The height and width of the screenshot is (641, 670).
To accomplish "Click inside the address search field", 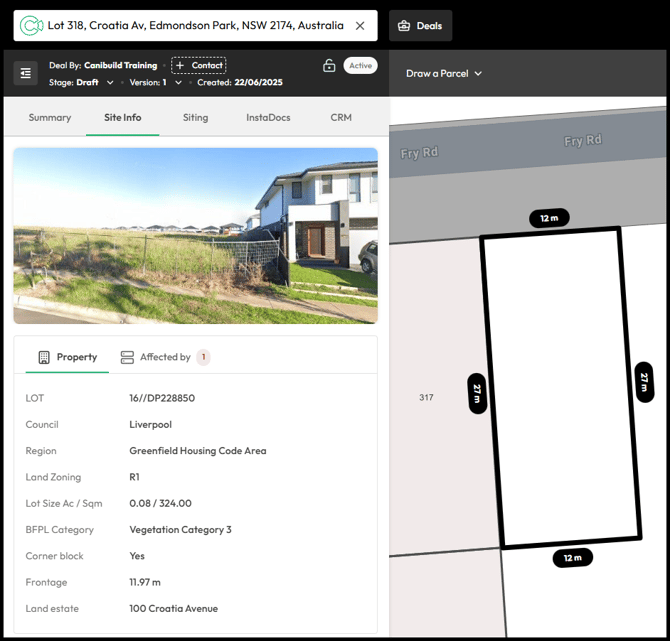I will (195, 26).
